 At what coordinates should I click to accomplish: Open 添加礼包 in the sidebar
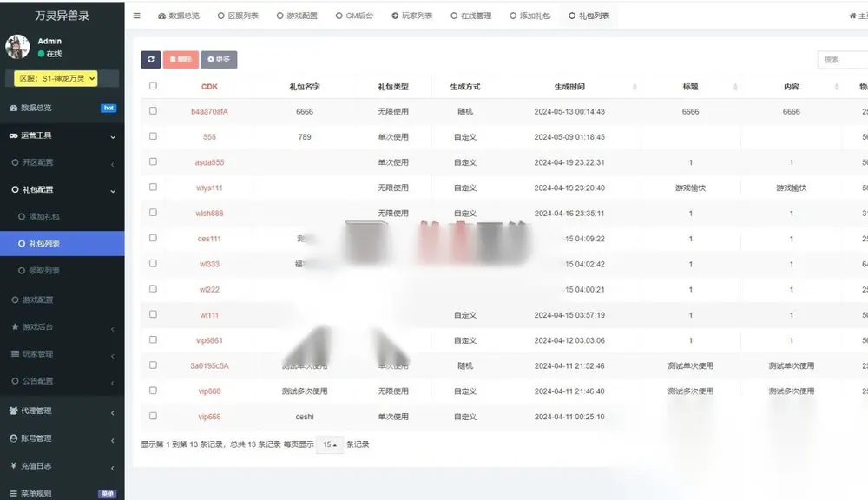coord(62,216)
